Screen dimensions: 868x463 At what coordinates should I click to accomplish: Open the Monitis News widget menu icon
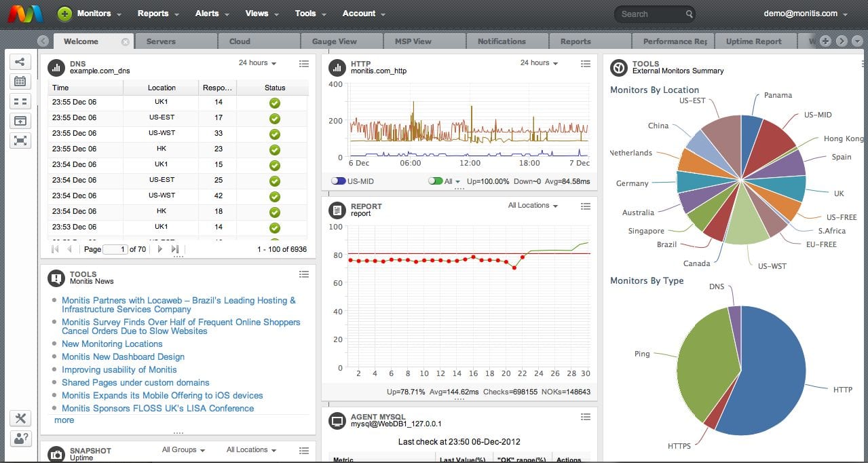304,274
